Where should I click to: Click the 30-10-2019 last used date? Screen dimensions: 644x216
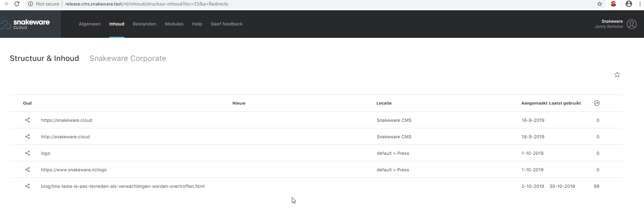562,186
